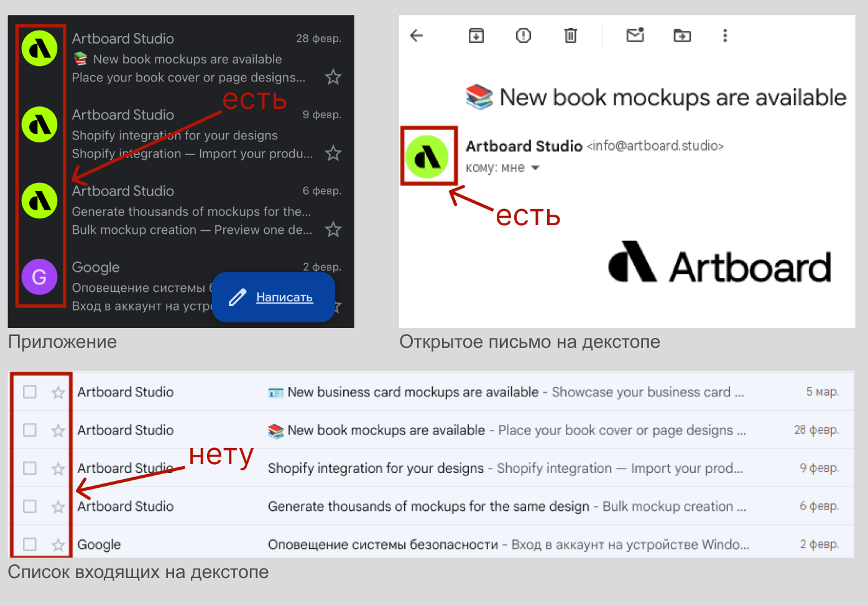This screenshot has height=606, width=868.
Task: Open app email 'Generate thousands of mockups for the...'
Action: click(x=192, y=212)
